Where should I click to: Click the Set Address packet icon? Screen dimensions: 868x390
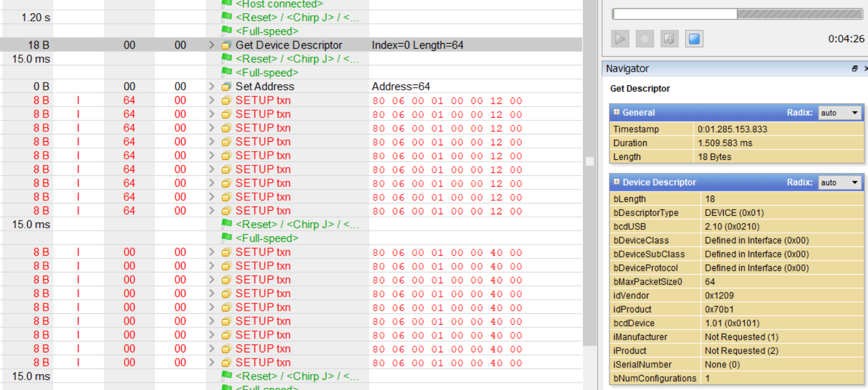pyautogui.click(x=226, y=87)
